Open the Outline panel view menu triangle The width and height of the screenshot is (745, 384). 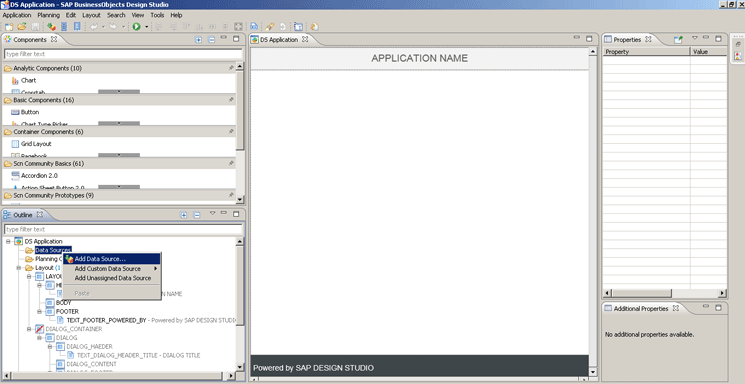[x=212, y=213]
